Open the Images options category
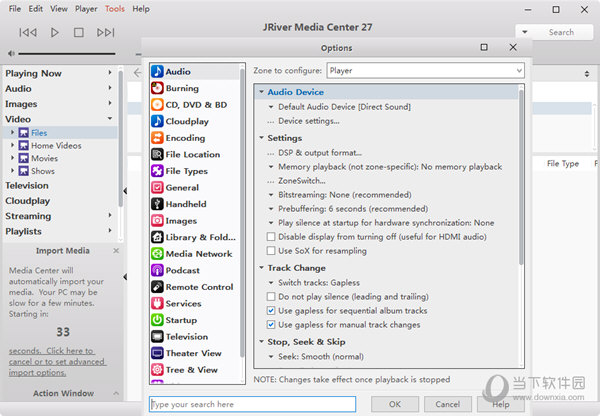 [x=195, y=220]
